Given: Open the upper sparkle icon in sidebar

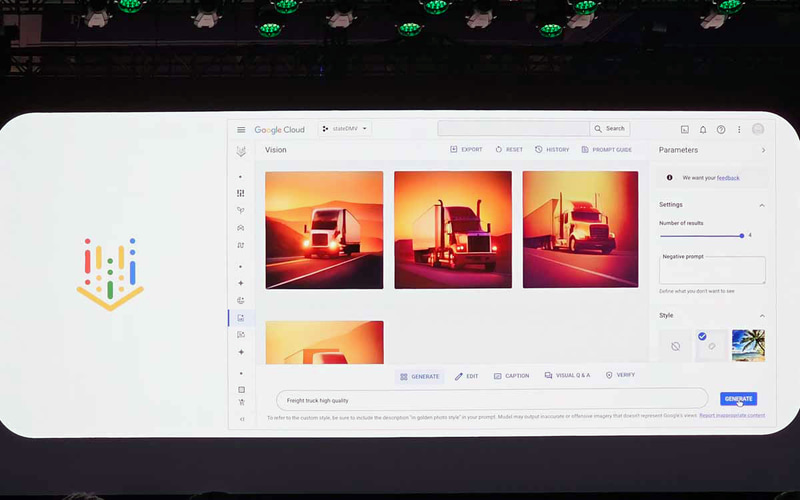Looking at the screenshot, I should coord(241,283).
